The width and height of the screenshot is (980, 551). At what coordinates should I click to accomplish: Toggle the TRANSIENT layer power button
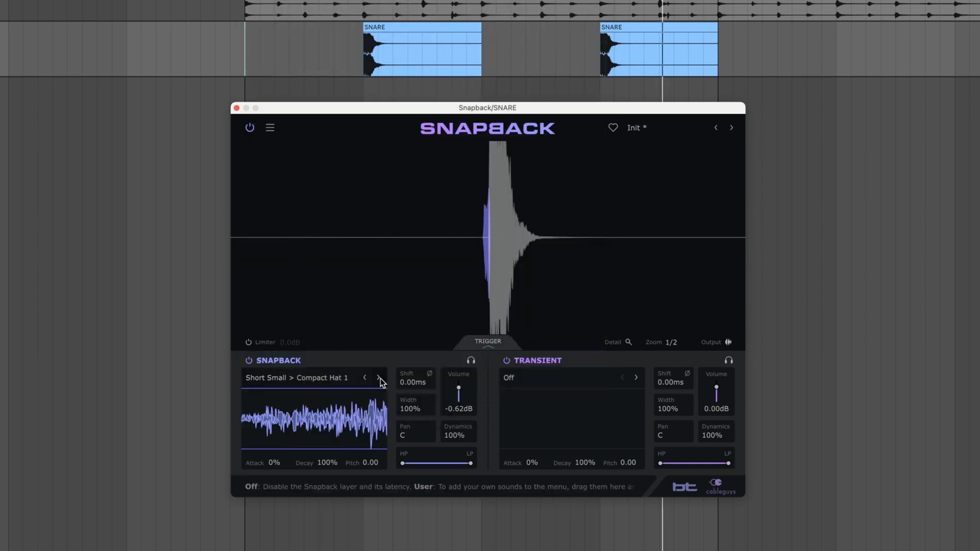[x=507, y=360]
